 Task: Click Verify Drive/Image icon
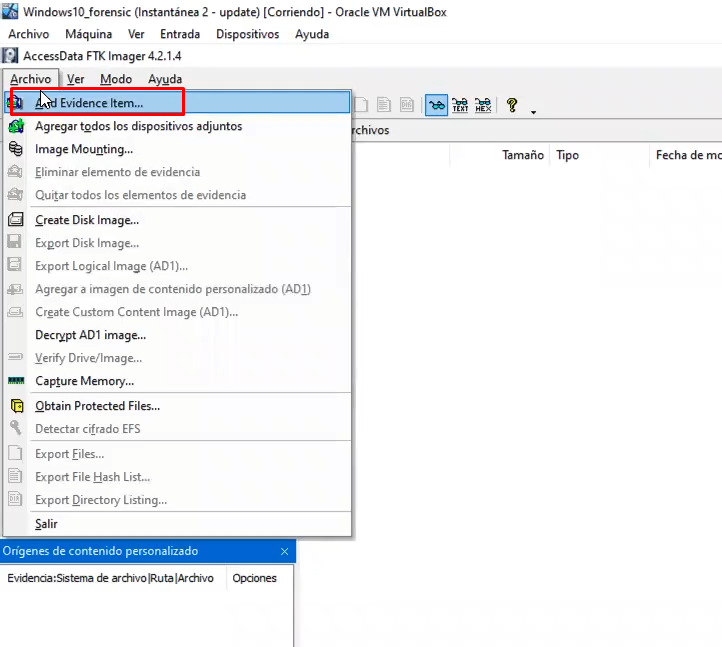tap(15, 357)
